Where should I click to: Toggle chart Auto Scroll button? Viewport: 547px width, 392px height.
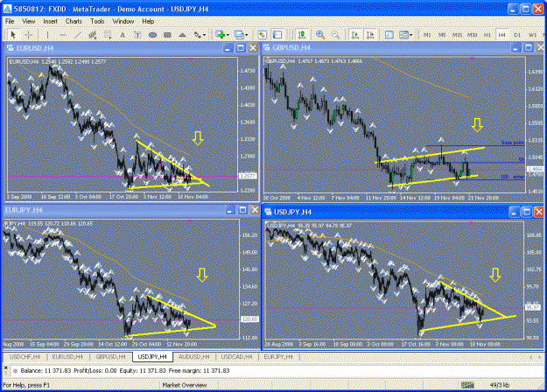pos(355,34)
